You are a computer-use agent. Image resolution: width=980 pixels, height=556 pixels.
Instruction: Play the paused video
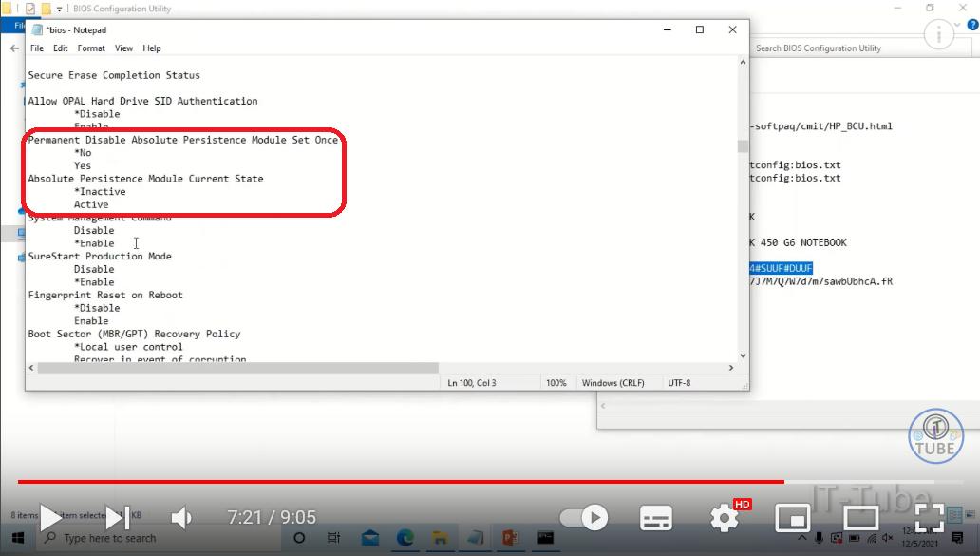click(51, 517)
